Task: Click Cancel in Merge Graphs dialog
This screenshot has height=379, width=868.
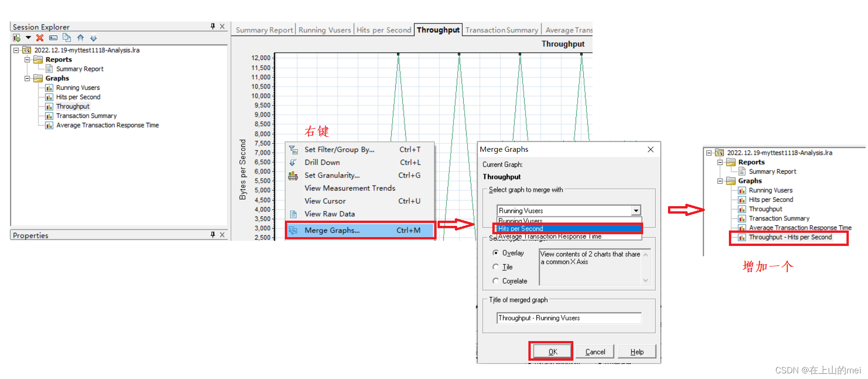Action: click(x=595, y=352)
